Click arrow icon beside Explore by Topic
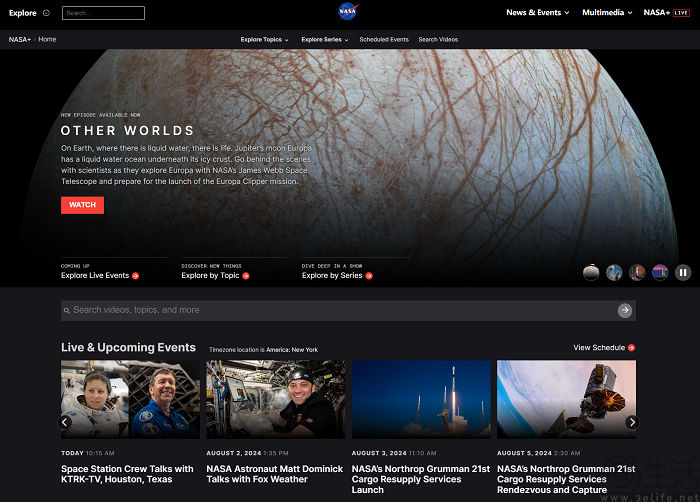Viewport: 700px width, 502px height. pyautogui.click(x=246, y=276)
